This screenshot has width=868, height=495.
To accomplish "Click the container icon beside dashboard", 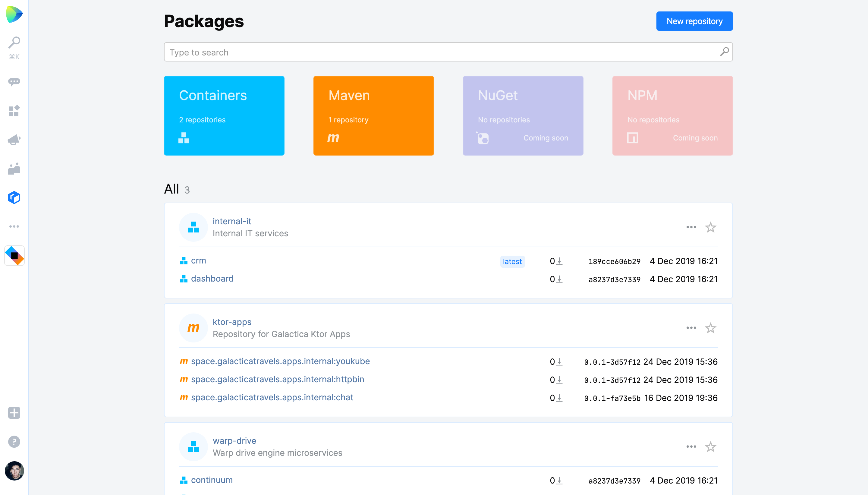I will 184,279.
